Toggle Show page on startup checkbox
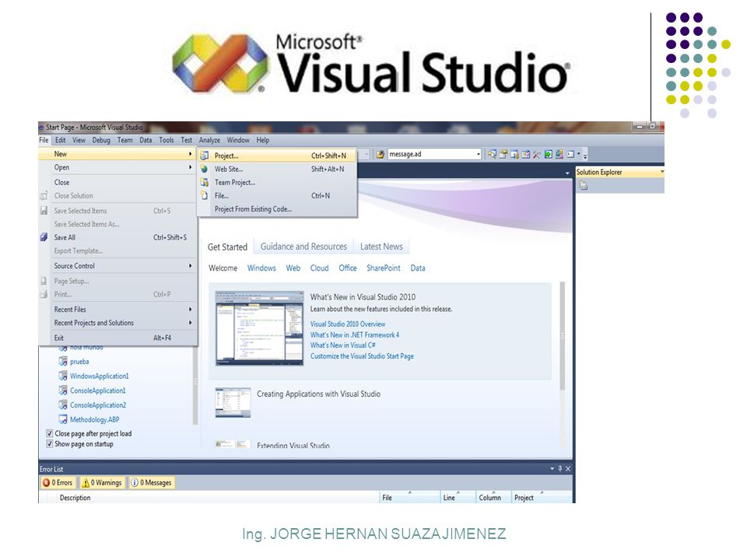This screenshot has width=747, height=560. (x=50, y=444)
